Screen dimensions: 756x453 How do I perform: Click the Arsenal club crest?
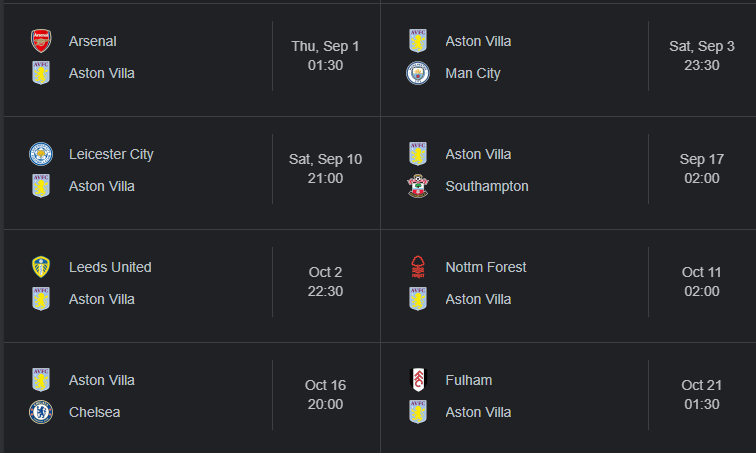point(41,41)
